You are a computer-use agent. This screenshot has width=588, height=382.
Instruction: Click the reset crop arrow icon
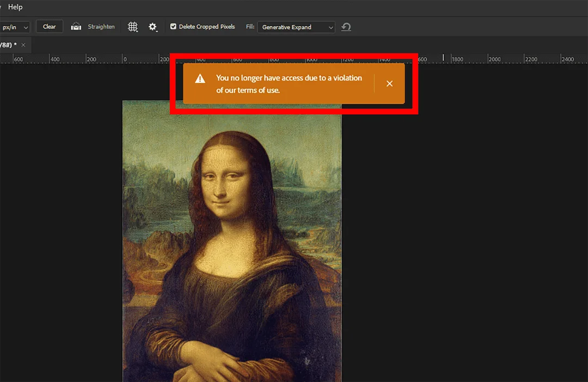(346, 27)
